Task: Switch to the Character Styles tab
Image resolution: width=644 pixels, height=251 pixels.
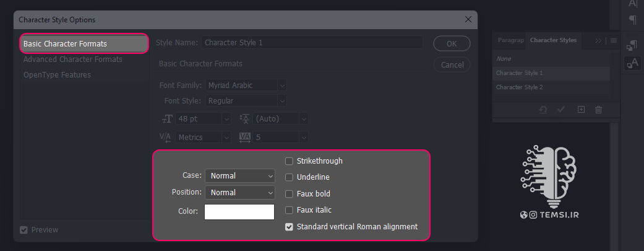Action: tap(553, 40)
